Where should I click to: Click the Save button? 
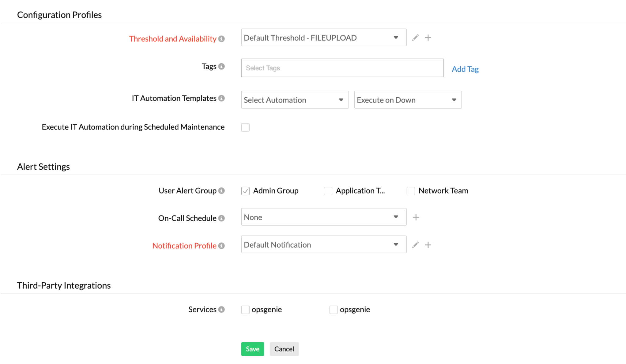(252, 349)
